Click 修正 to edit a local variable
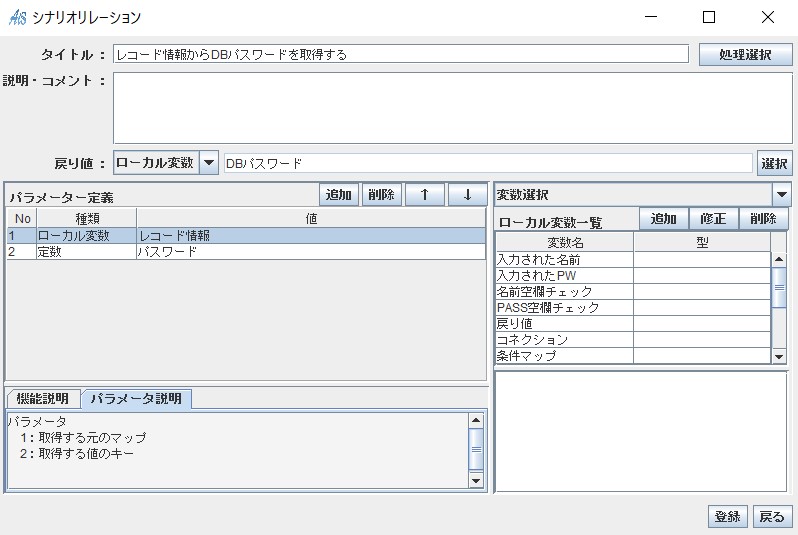Screen dimensions: 798x535 713,219
